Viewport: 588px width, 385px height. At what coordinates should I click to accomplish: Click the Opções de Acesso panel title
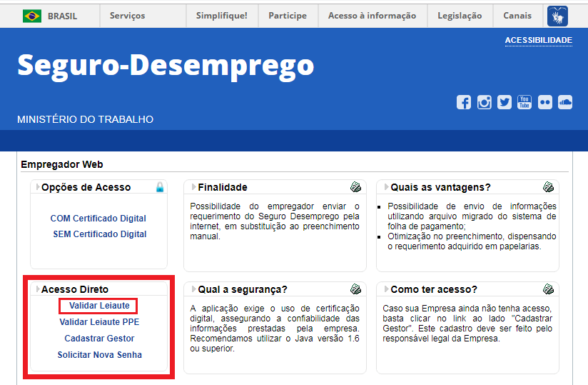pyautogui.click(x=86, y=187)
